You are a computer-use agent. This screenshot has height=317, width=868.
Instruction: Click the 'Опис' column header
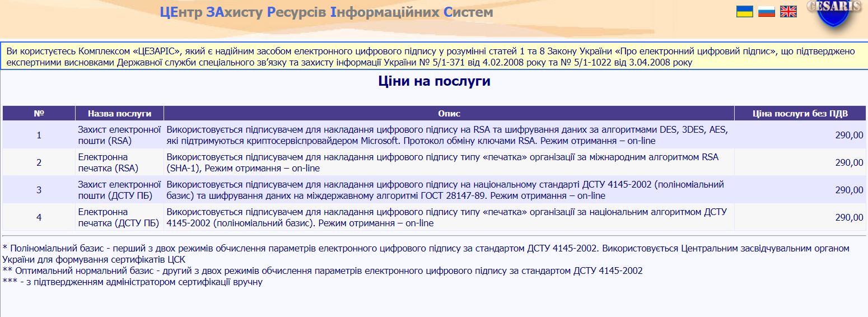point(449,113)
